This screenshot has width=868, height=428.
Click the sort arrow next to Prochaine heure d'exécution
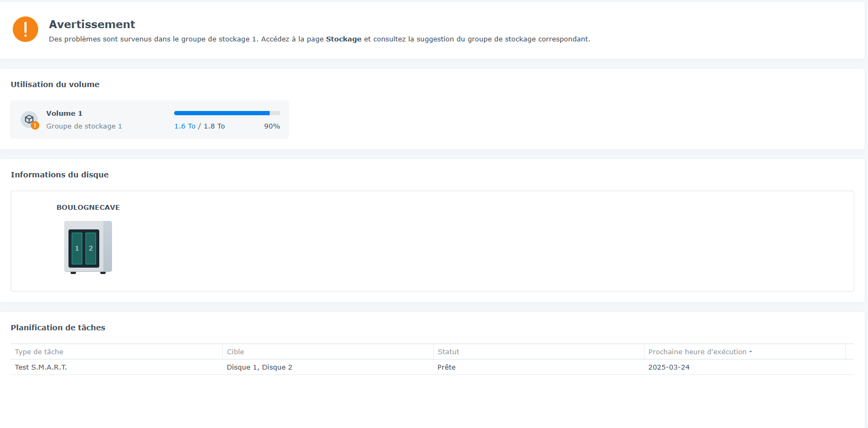(x=751, y=352)
